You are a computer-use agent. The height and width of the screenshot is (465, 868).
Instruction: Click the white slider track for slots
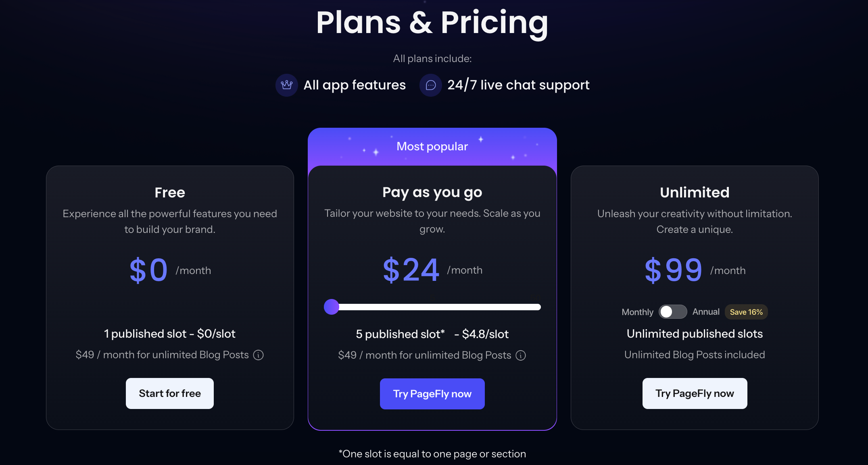click(440, 307)
